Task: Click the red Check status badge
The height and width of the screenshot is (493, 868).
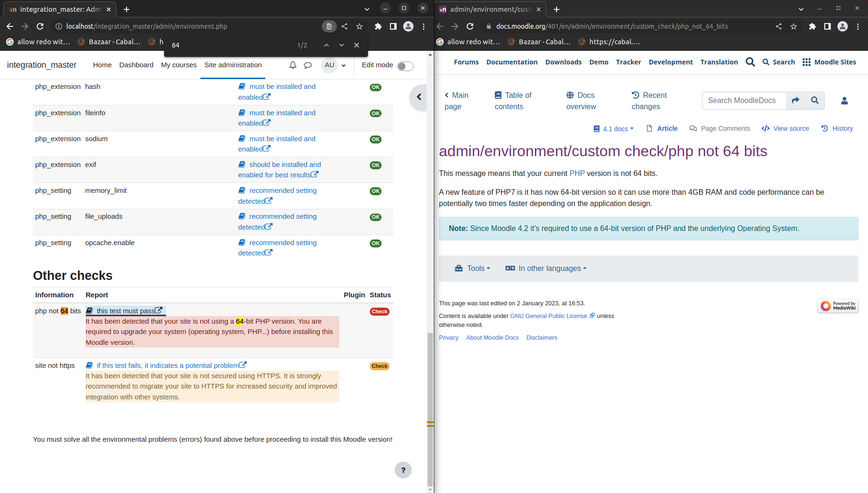Action: [379, 311]
